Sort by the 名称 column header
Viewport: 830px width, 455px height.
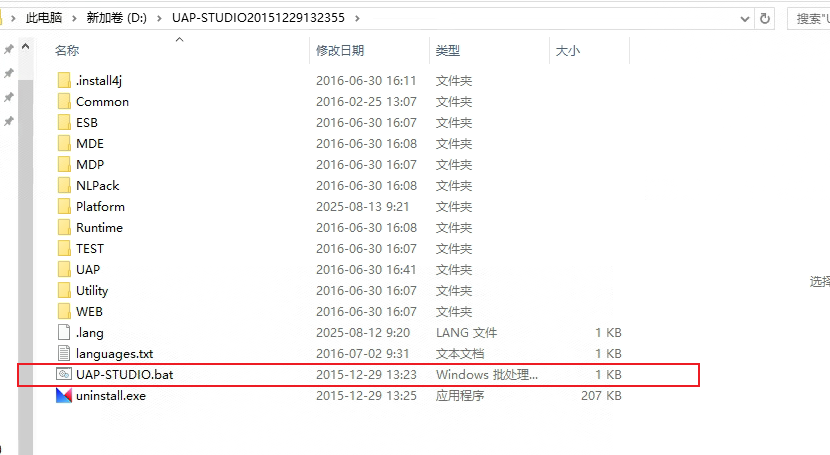(67, 51)
